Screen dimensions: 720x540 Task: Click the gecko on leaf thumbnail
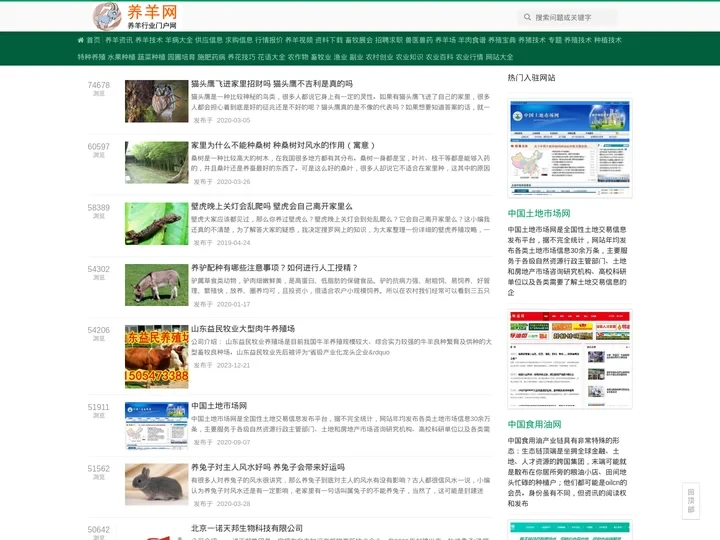point(157,224)
